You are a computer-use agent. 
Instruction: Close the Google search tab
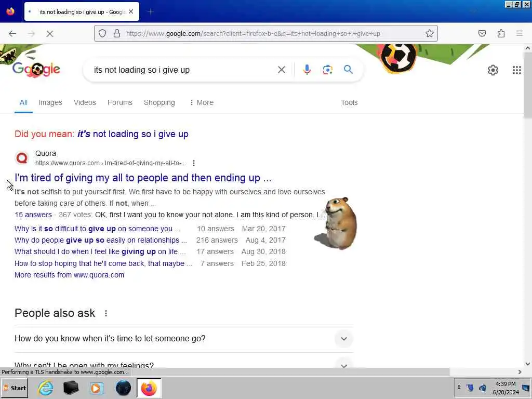point(131,11)
